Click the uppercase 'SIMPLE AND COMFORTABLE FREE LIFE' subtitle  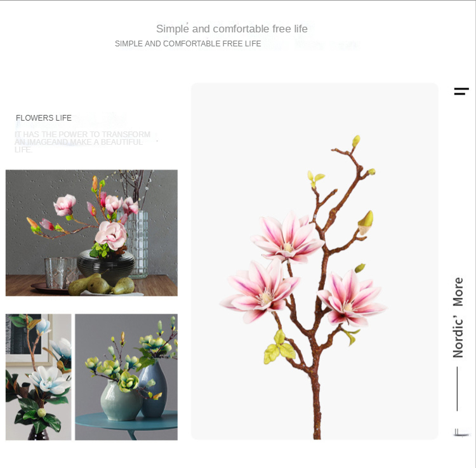(188, 44)
